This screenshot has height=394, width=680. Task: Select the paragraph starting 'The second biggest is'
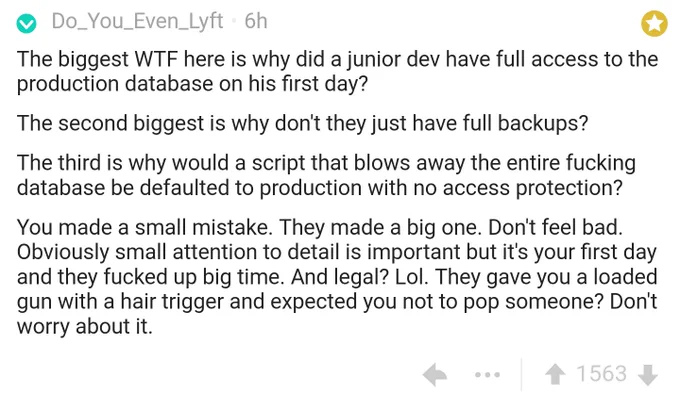tap(302, 123)
